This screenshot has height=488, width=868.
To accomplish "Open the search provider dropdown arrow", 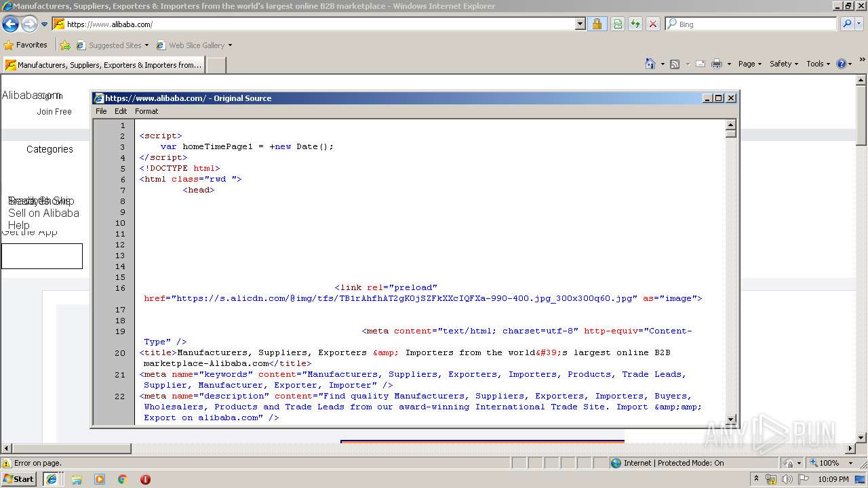I will point(859,24).
